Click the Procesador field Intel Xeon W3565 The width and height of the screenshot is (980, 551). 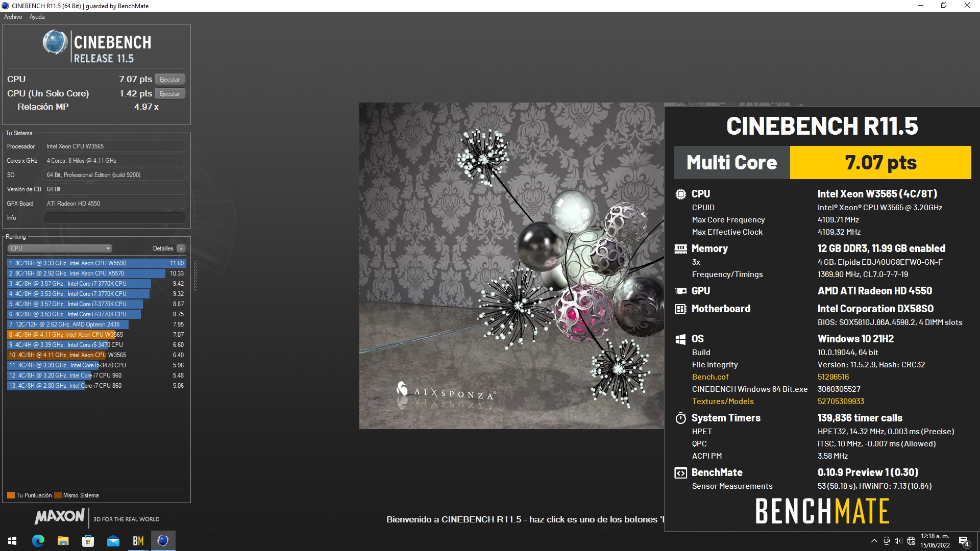pos(115,146)
